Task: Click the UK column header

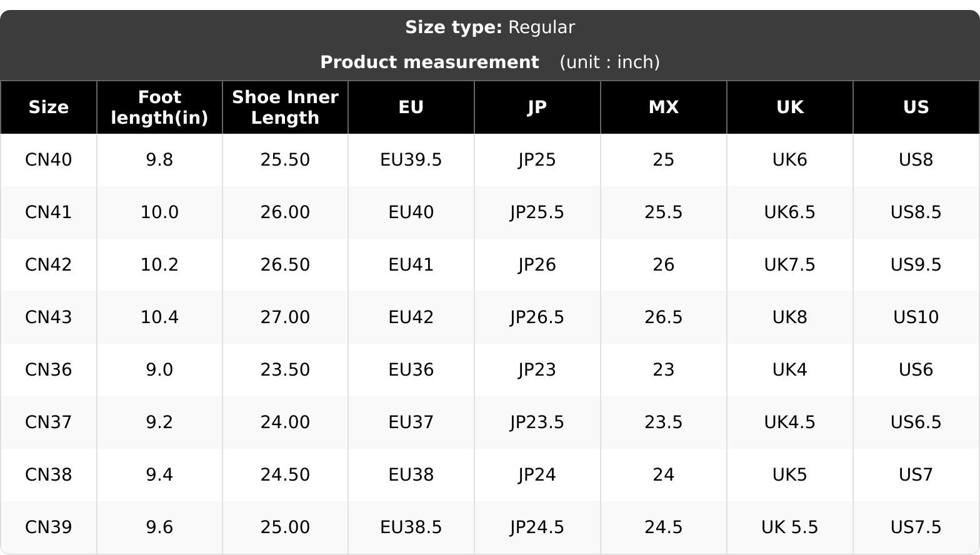Action: coord(790,107)
